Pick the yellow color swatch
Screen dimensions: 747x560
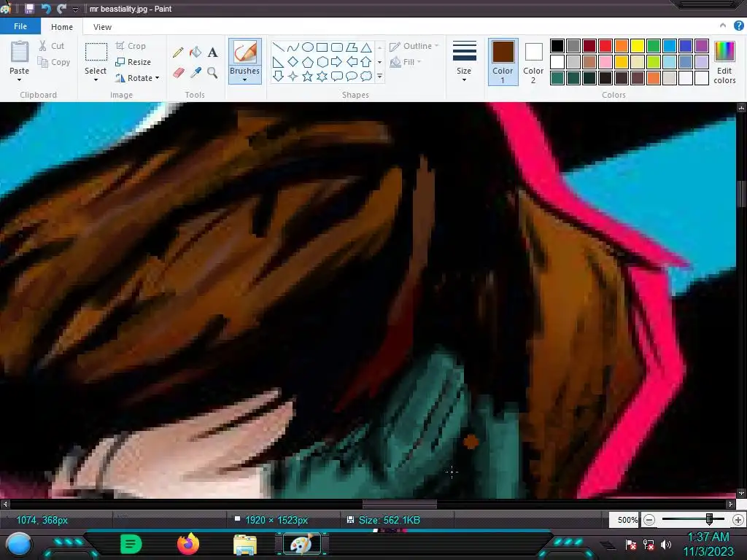coord(638,46)
